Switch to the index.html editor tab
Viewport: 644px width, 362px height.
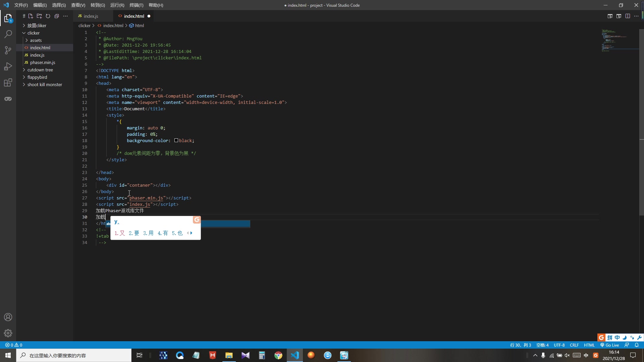133,16
